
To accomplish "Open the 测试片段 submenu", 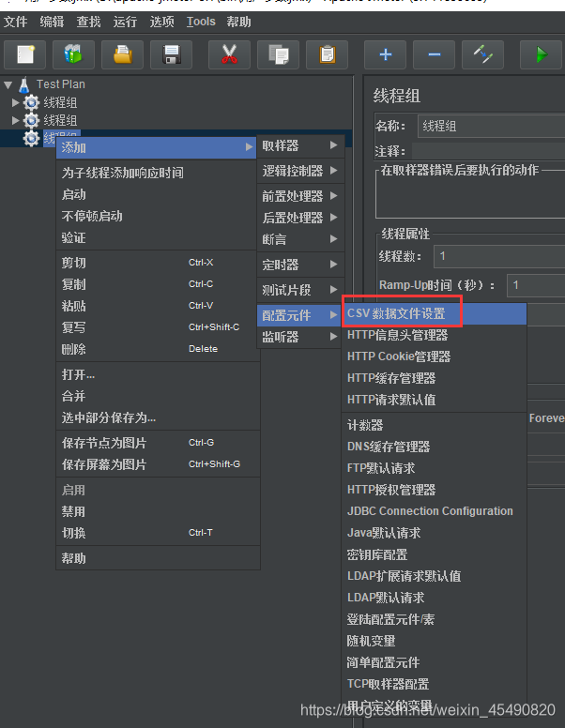I will 300,290.
